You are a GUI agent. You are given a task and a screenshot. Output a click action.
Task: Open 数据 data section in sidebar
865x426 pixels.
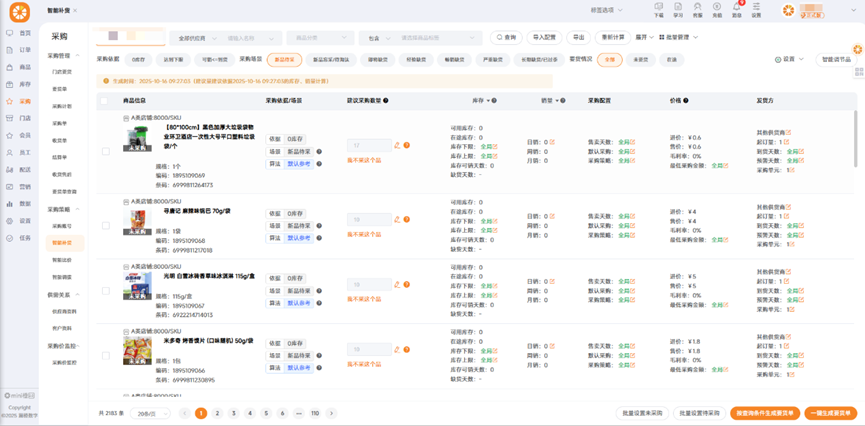[x=18, y=203]
